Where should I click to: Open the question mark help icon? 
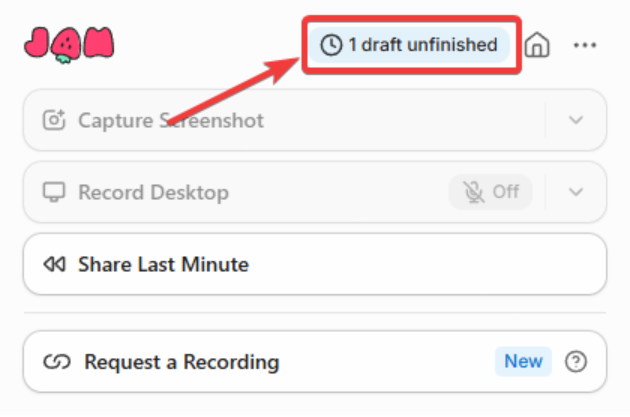coord(575,362)
